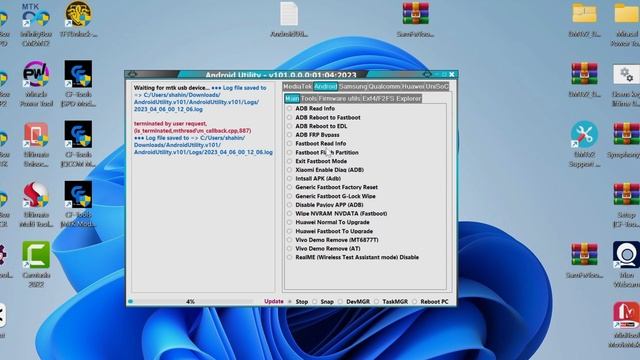Click the 4% progress bar
Screen dimensions: 640x360
(191, 302)
